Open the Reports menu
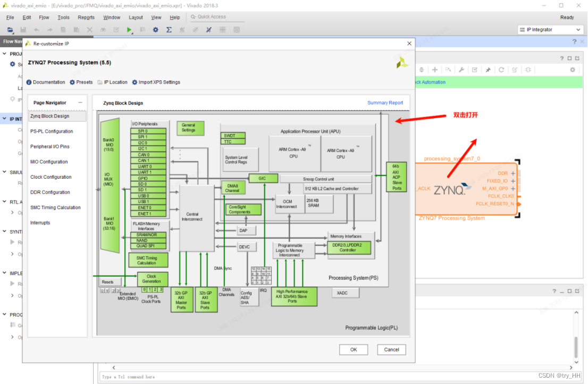588x384 pixels. tap(86, 17)
